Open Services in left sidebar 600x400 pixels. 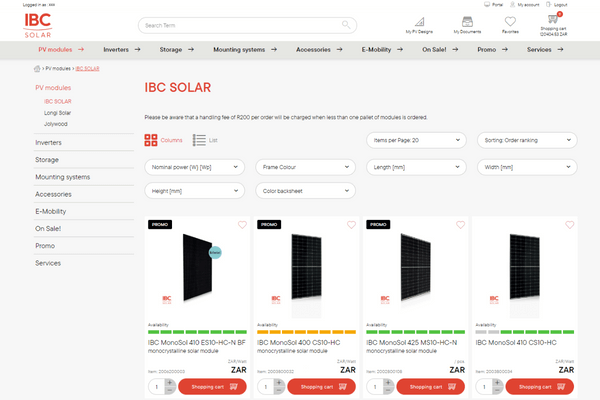[48, 263]
